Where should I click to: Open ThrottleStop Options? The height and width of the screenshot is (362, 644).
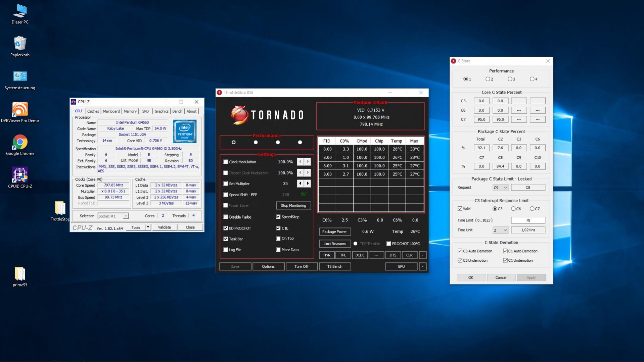tap(268, 267)
